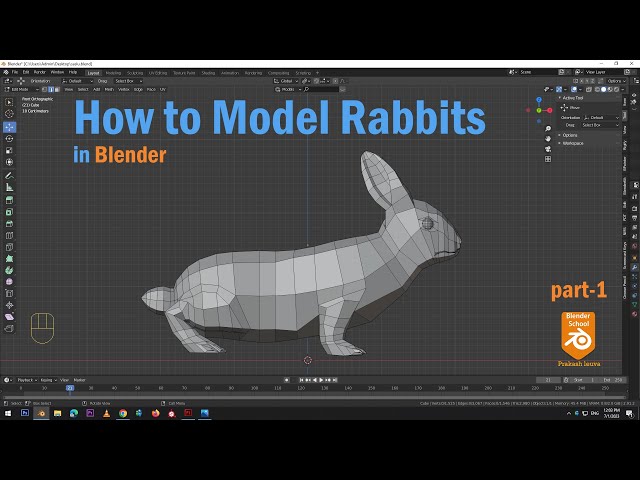Enable vertex select mode
The height and width of the screenshot is (480, 640).
click(x=44, y=89)
